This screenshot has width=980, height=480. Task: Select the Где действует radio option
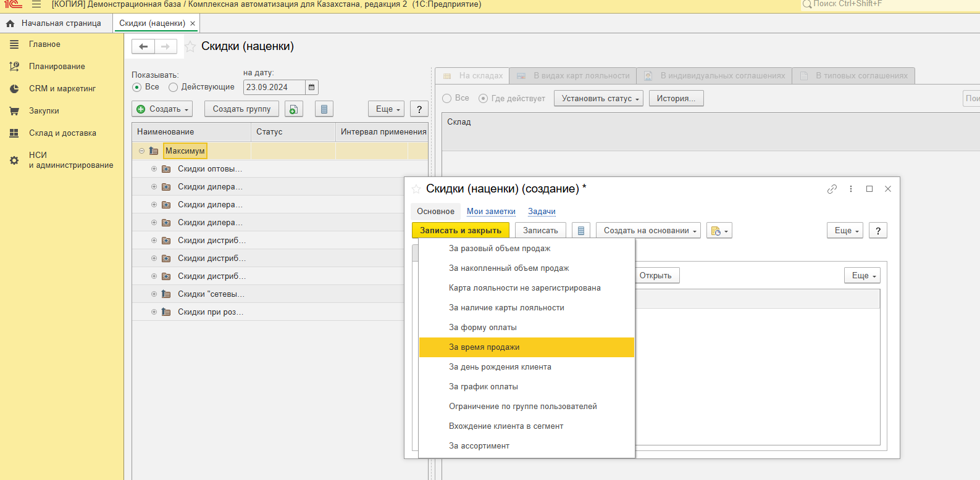(484, 99)
